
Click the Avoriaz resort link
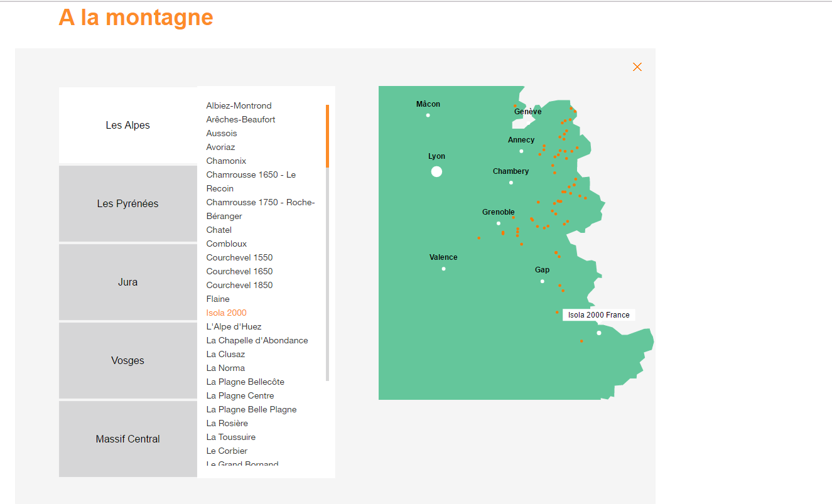[x=220, y=147]
